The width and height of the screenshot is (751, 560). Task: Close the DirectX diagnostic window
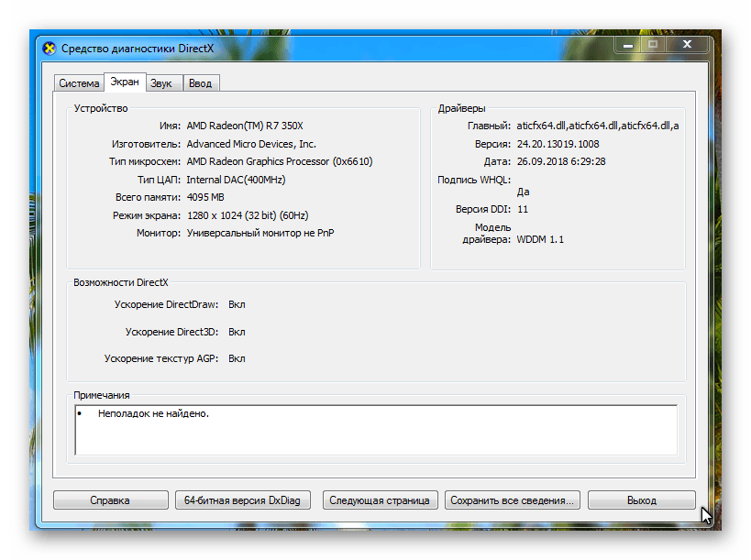pyautogui.click(x=688, y=44)
